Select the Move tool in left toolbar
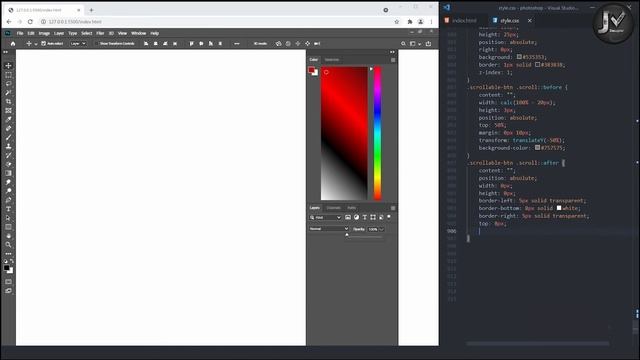This screenshot has width=640, height=360. point(8,66)
